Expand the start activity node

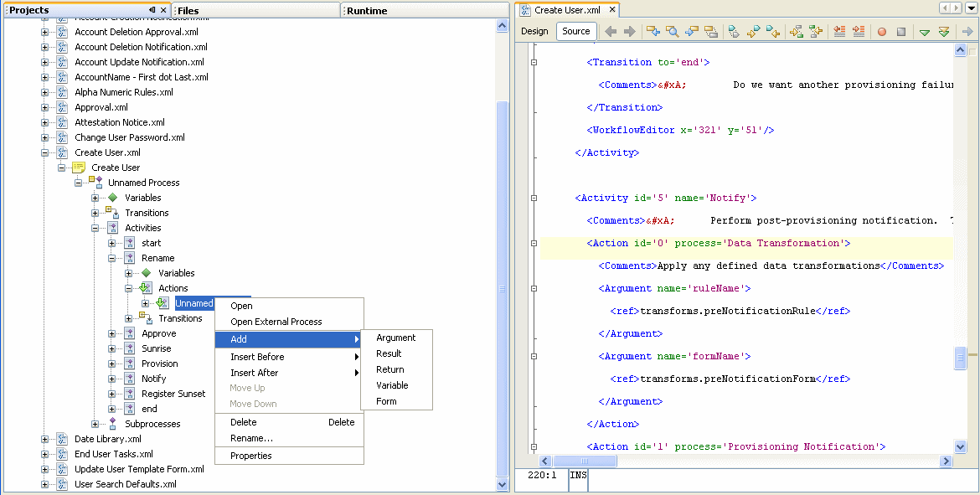coord(112,243)
